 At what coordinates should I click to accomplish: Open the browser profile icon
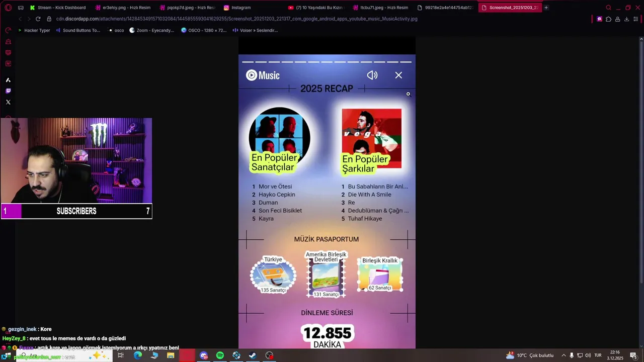[617, 19]
